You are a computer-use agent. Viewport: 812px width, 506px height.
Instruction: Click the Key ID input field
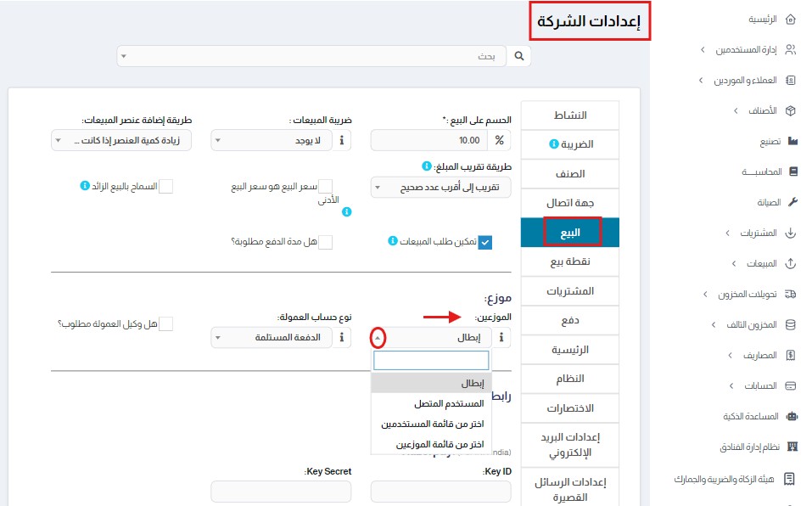pos(440,492)
